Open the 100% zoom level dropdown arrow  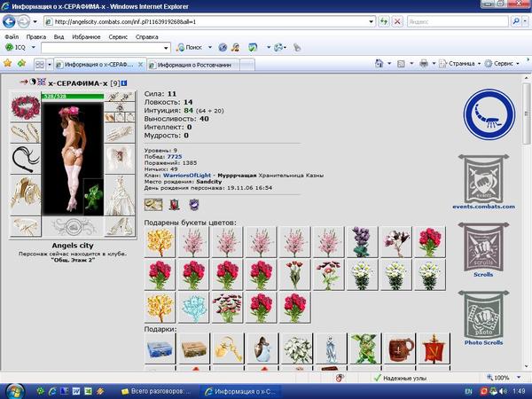pos(519,378)
